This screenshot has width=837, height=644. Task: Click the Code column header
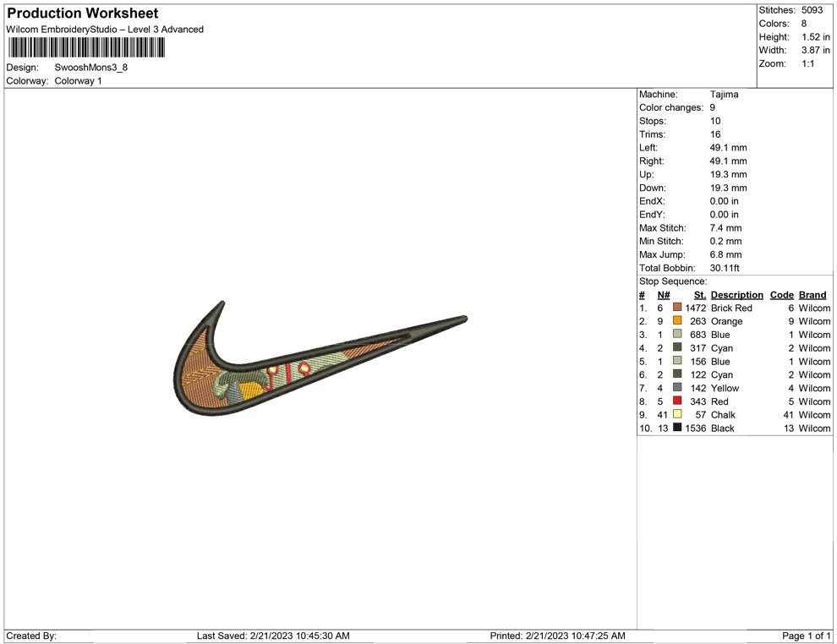click(x=781, y=295)
